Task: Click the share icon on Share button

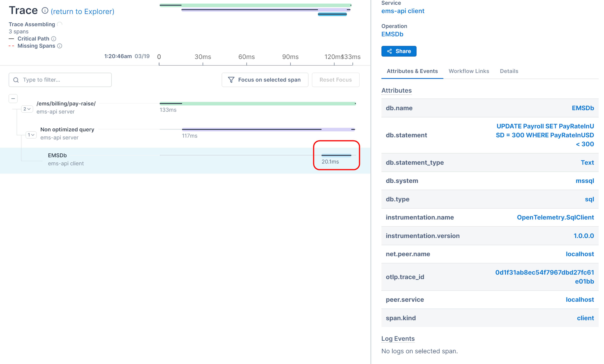Action: 389,51
